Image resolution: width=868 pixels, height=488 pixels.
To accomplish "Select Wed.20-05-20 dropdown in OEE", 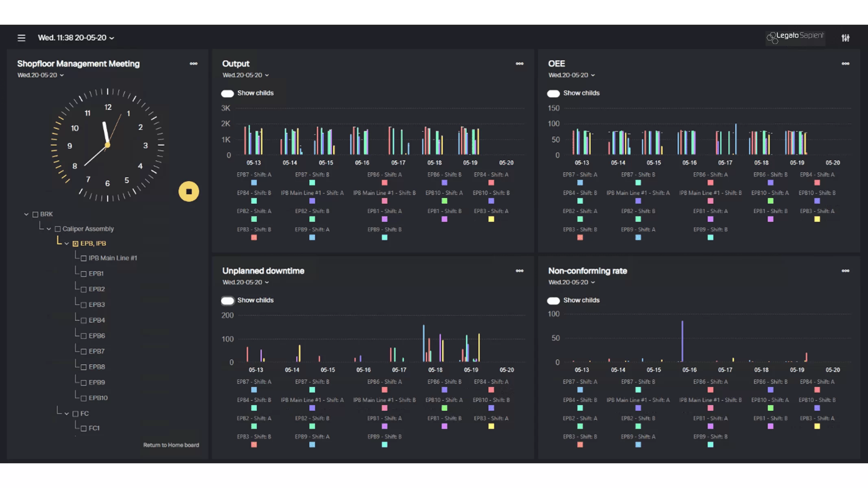I will tap(570, 75).
